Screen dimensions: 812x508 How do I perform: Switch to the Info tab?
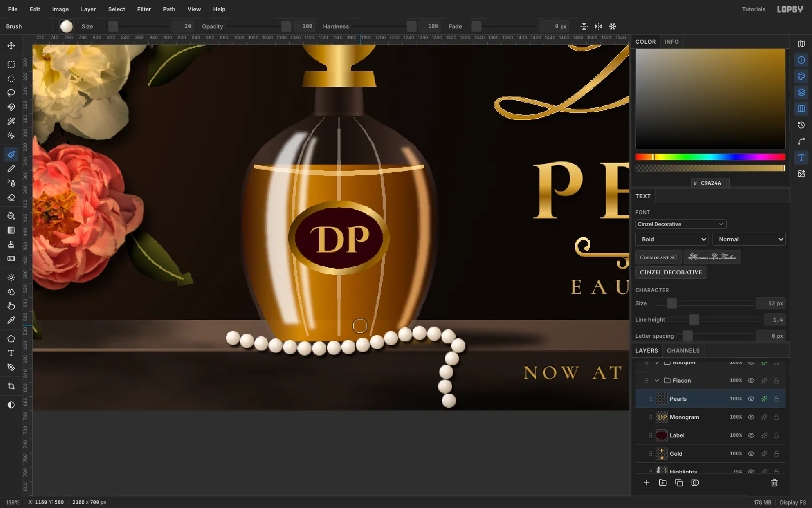coord(671,42)
